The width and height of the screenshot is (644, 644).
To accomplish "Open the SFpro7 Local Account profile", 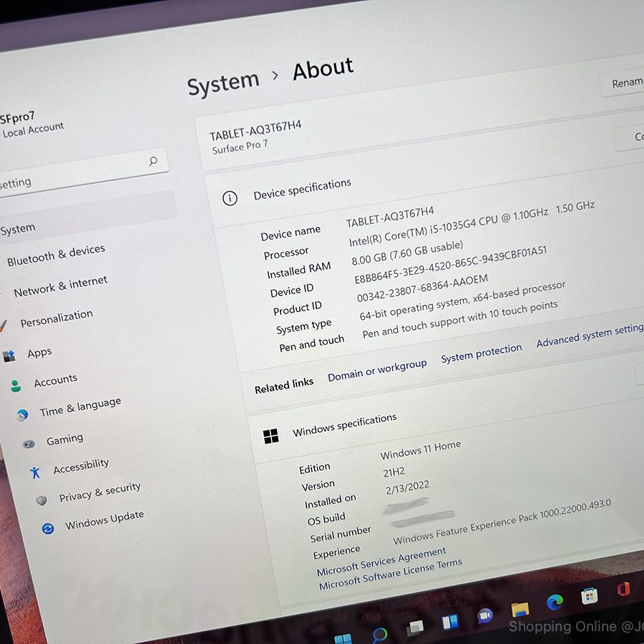I will (x=32, y=124).
